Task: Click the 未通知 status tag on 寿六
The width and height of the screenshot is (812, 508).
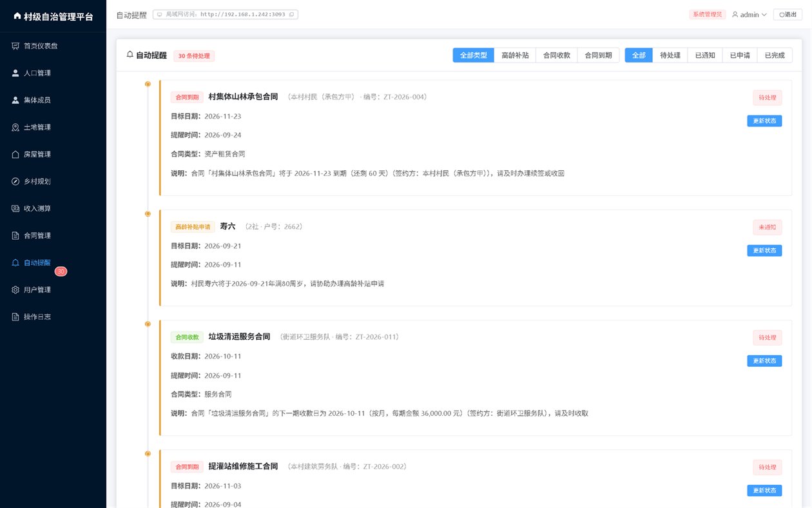Action: coord(768,227)
